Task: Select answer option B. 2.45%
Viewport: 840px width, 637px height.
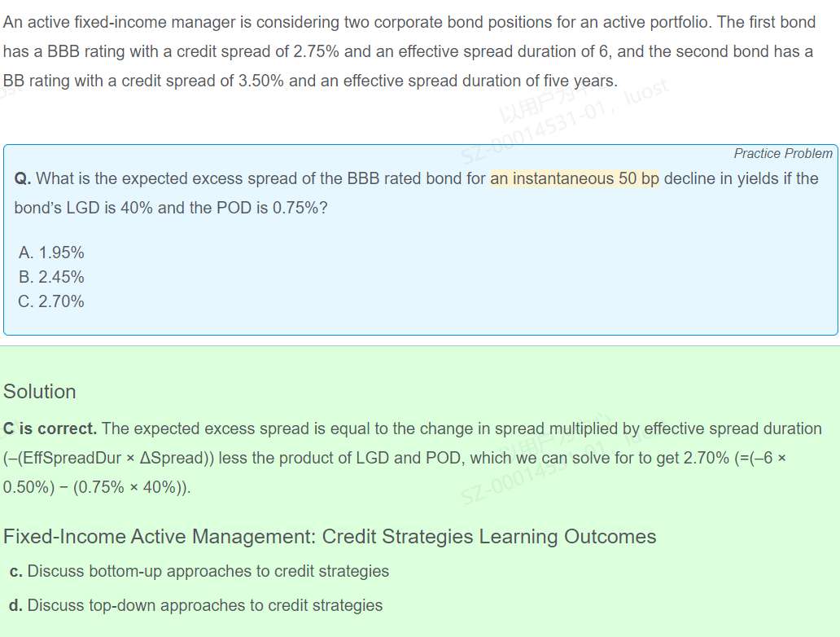Action: (x=51, y=277)
